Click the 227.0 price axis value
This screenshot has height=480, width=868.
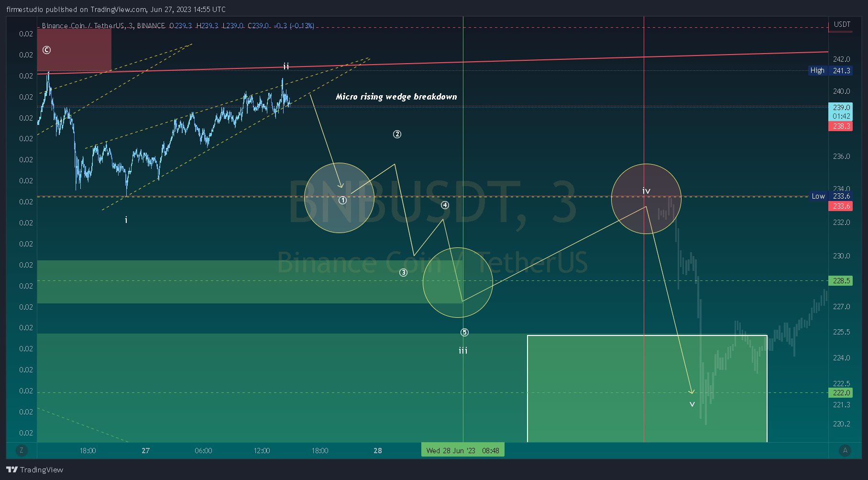point(841,307)
